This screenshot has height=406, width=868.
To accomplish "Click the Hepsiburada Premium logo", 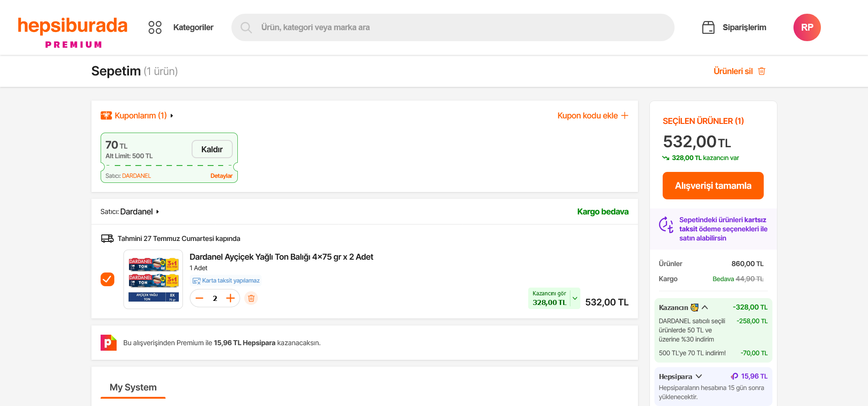I will click(x=73, y=32).
